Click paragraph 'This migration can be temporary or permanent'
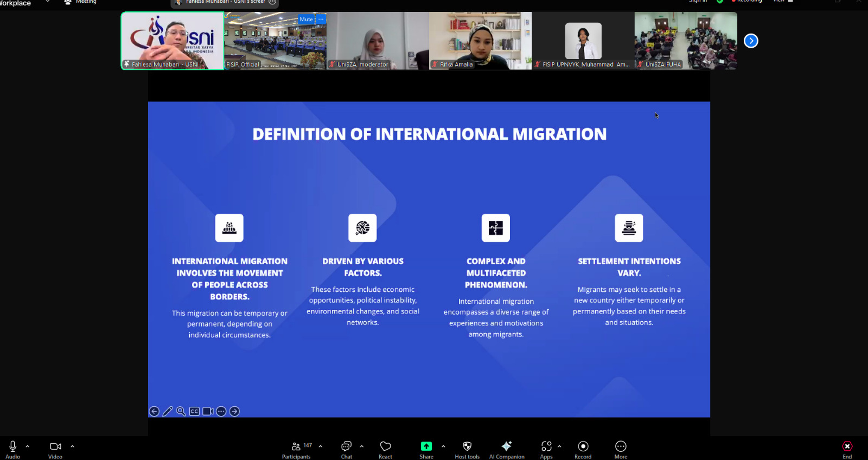Image resolution: width=868 pixels, height=460 pixels. [229, 324]
